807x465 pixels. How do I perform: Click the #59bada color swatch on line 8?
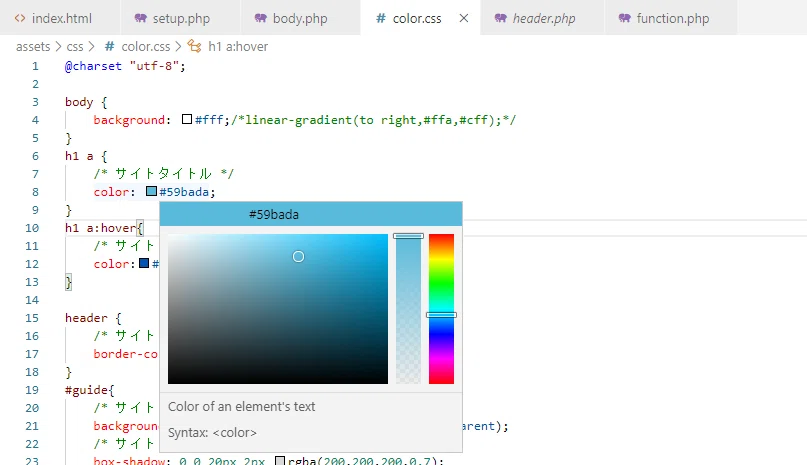[x=151, y=192]
